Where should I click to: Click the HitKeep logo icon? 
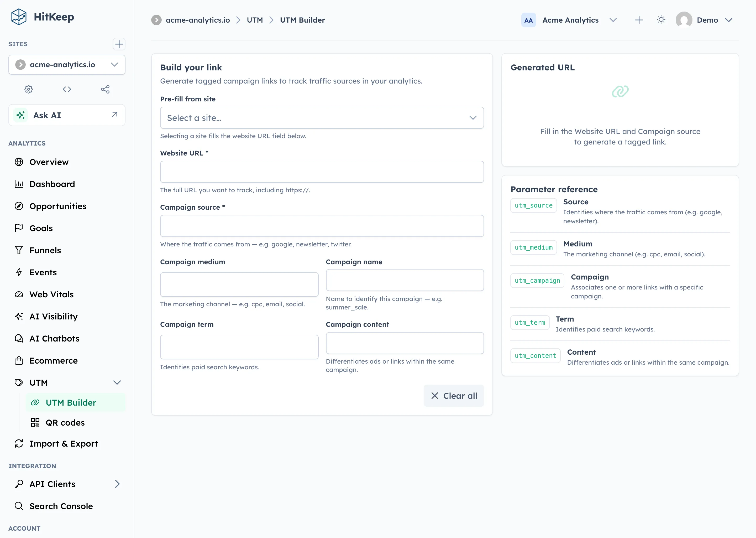(19, 17)
